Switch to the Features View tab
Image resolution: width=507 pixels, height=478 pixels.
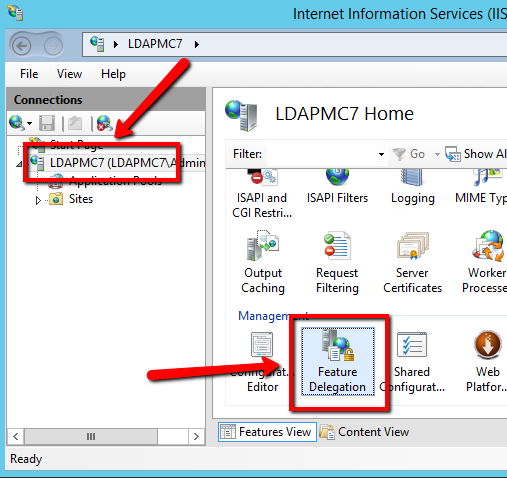coord(267,432)
